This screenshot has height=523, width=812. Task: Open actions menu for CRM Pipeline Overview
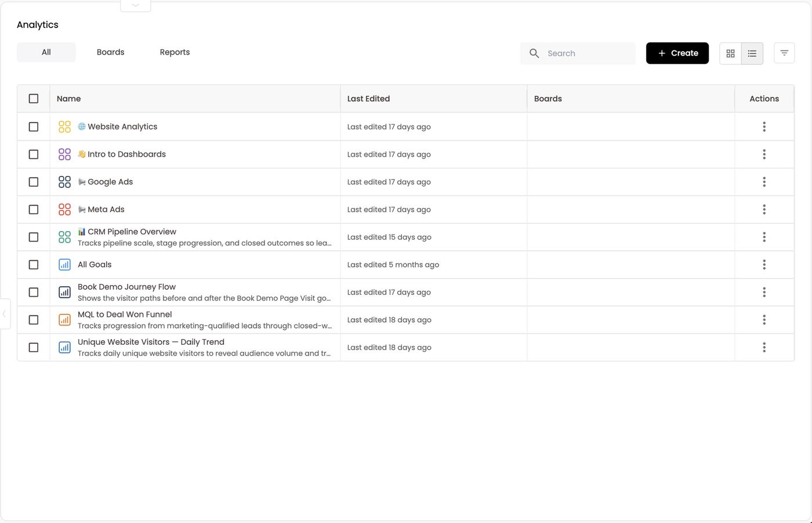pyautogui.click(x=764, y=237)
